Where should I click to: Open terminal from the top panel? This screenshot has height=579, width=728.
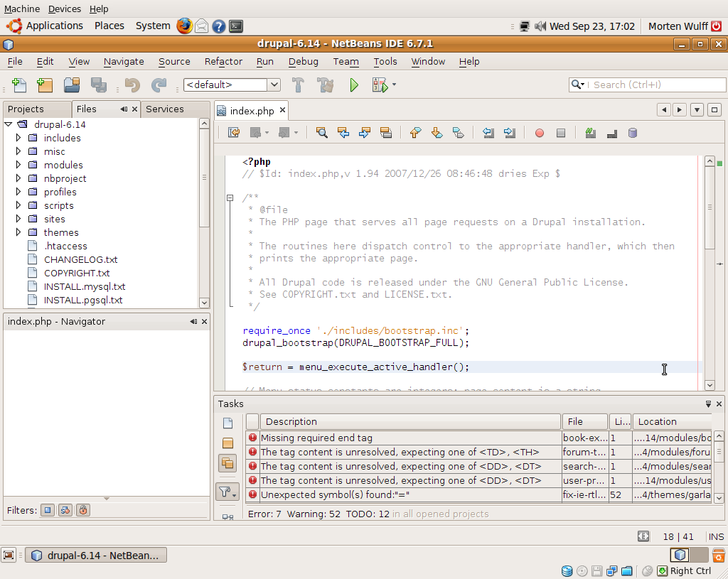coord(236,26)
